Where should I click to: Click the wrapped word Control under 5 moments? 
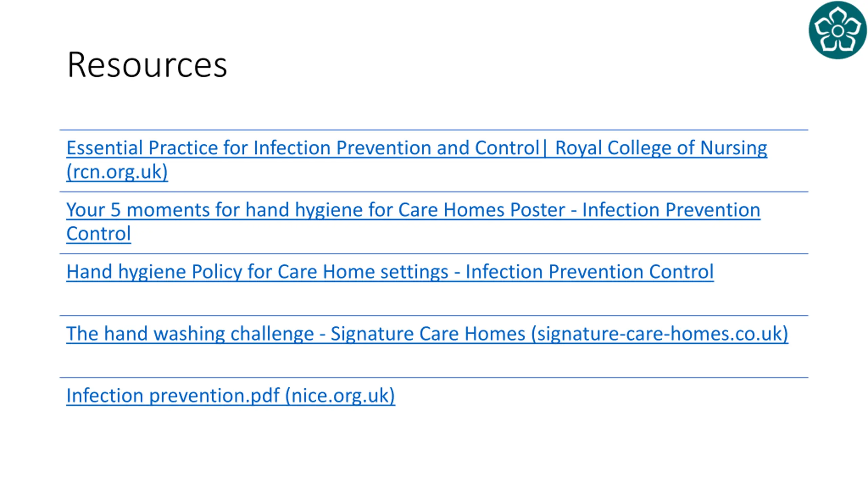point(99,233)
